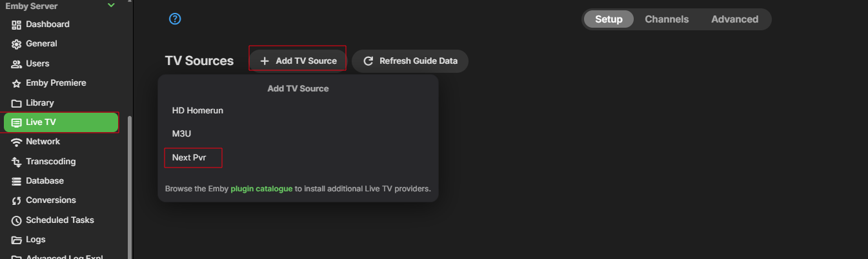Choose M3U as TV source
The image size is (868, 259).
pos(182,134)
